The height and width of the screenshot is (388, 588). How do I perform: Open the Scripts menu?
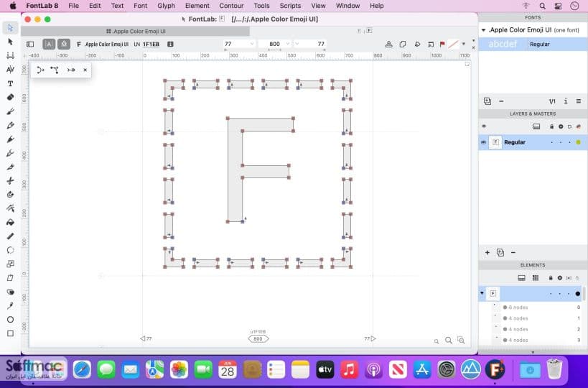[x=290, y=6]
